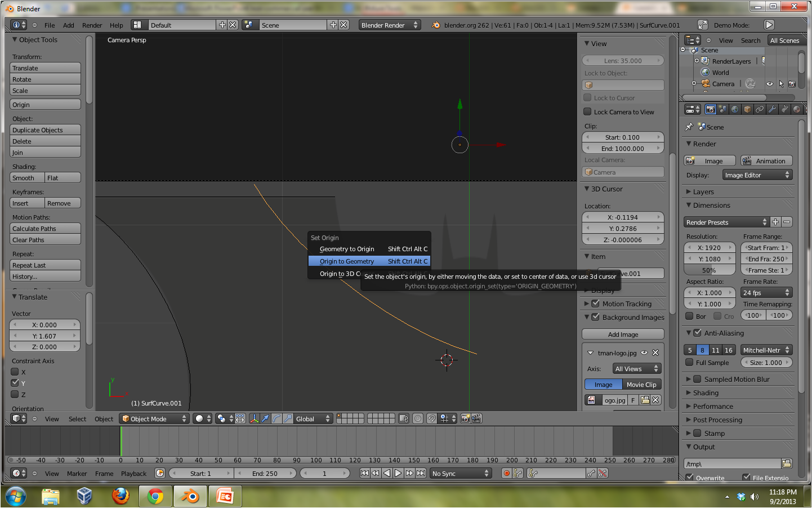
Task: Toggle the tman-logo.jpg background image visibility eye
Action: pos(644,353)
